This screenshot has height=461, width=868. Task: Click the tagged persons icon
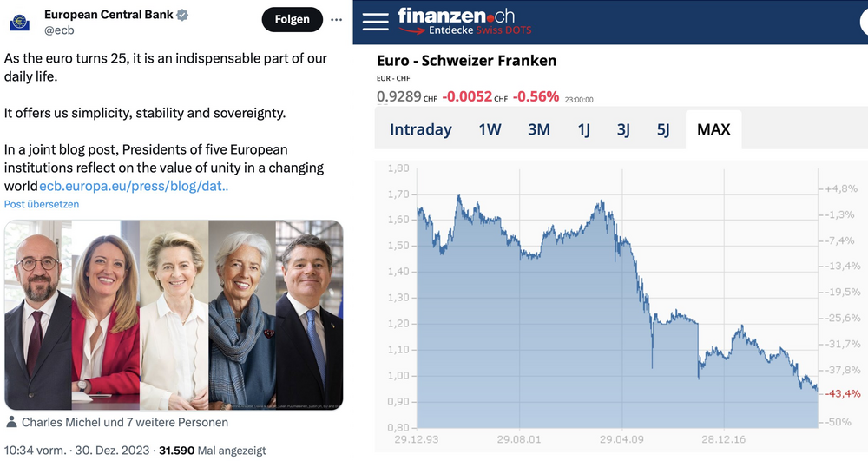pyautogui.click(x=11, y=423)
